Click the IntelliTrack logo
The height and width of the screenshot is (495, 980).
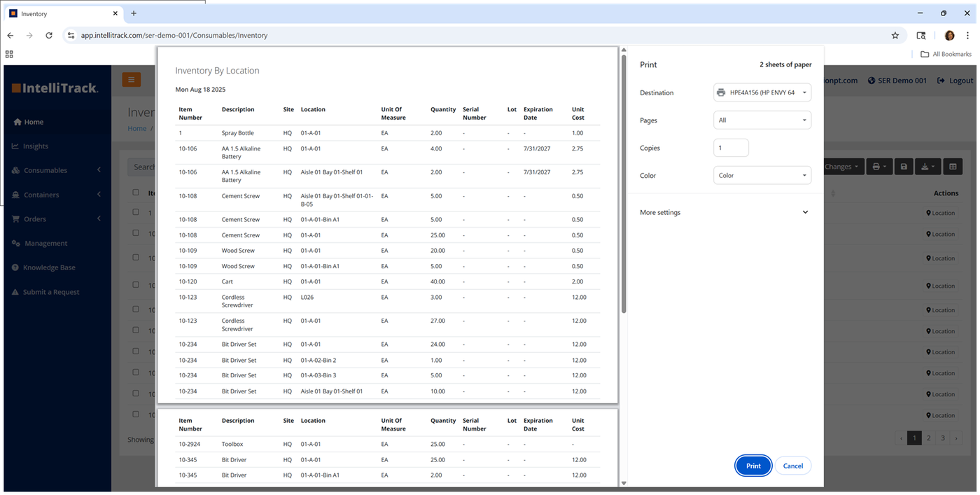[55, 88]
